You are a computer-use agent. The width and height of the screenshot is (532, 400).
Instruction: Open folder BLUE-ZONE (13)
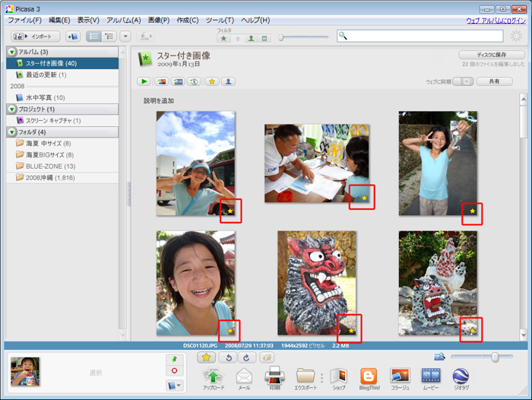[62, 167]
